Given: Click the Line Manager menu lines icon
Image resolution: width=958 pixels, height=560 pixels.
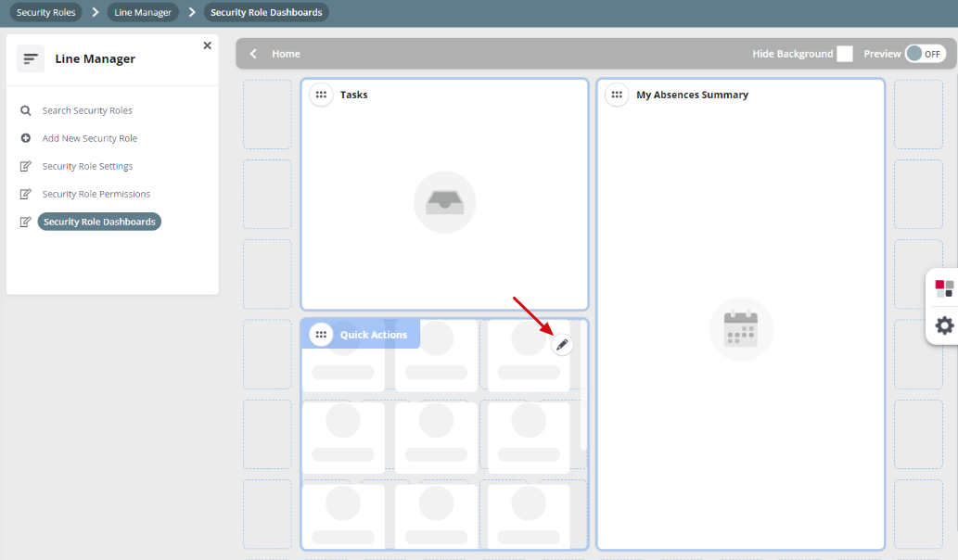Looking at the screenshot, I should click(31, 59).
